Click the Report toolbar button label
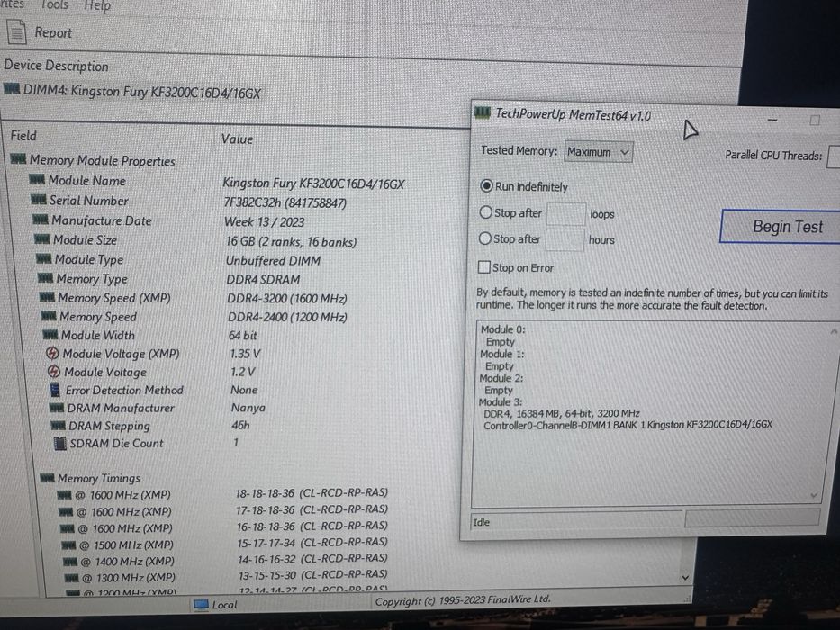 point(53,32)
